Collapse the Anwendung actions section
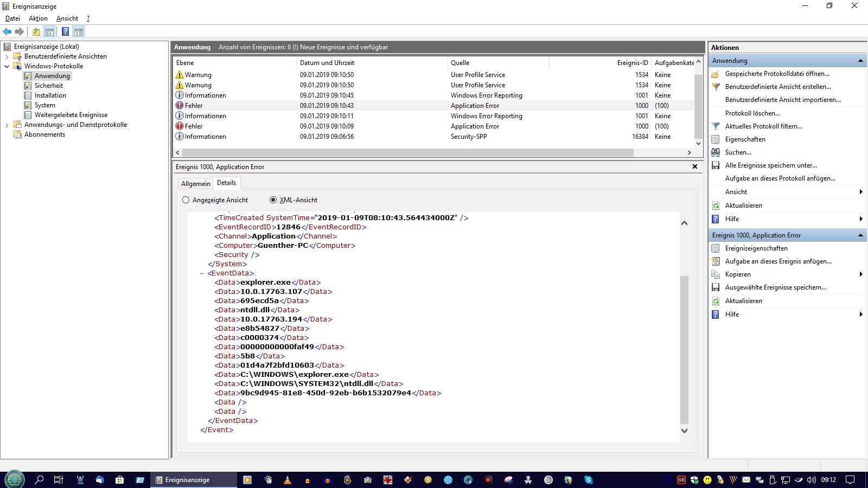This screenshot has width=868, height=488. click(x=860, y=61)
